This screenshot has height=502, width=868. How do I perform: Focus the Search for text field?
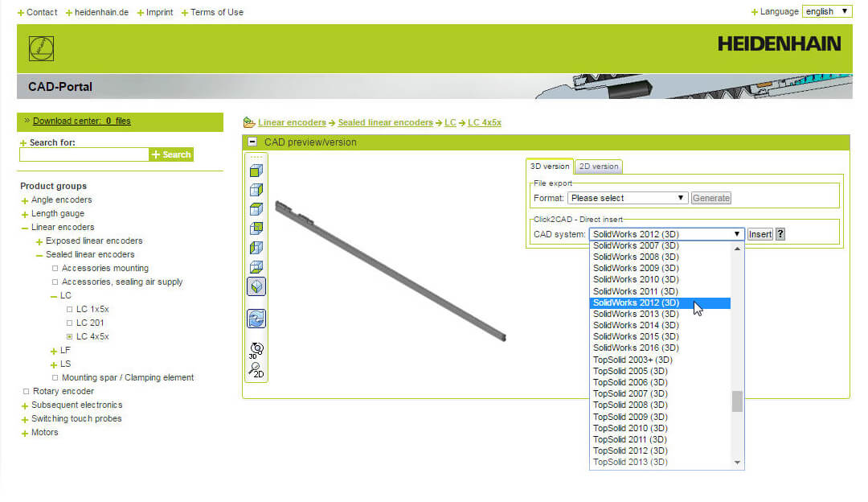[84, 154]
